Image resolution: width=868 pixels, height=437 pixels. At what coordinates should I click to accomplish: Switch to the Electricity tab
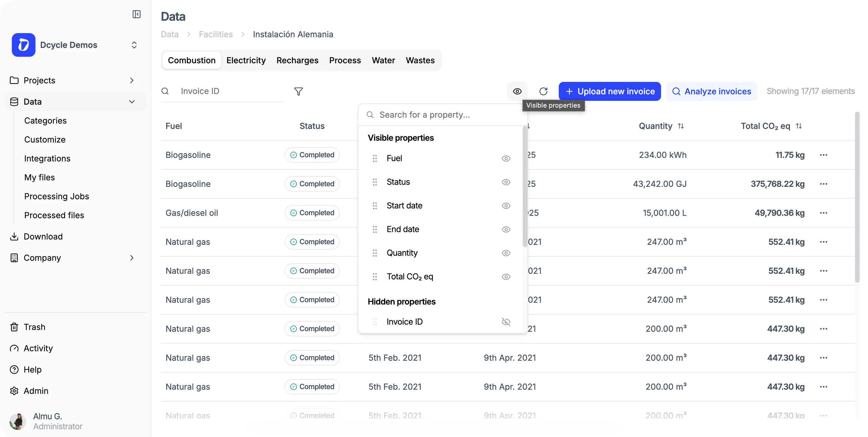[x=246, y=60]
